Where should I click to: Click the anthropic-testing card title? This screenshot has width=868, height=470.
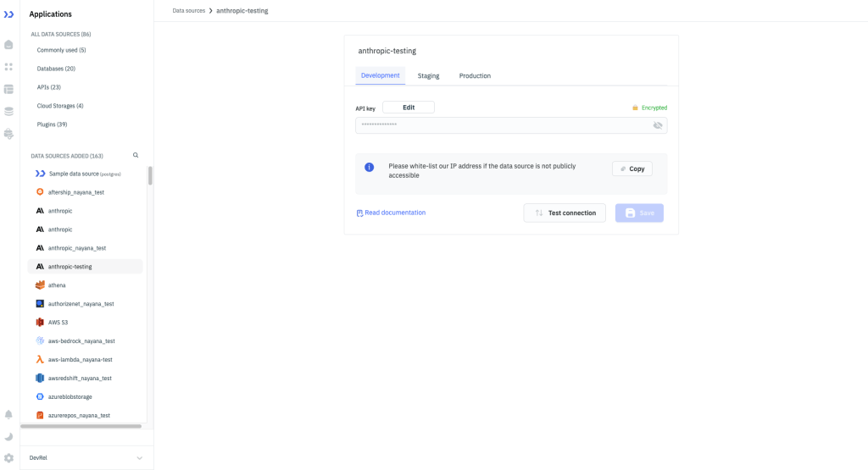point(387,51)
